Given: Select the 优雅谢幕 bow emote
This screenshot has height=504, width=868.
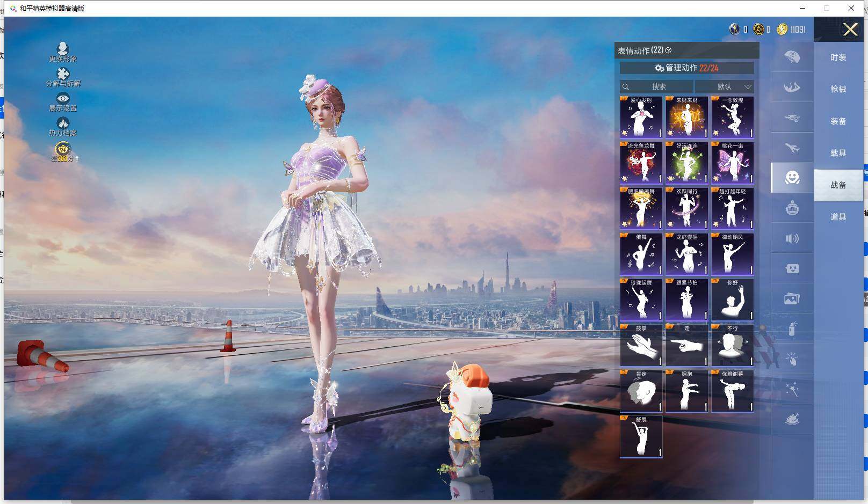Looking at the screenshot, I should [x=732, y=391].
